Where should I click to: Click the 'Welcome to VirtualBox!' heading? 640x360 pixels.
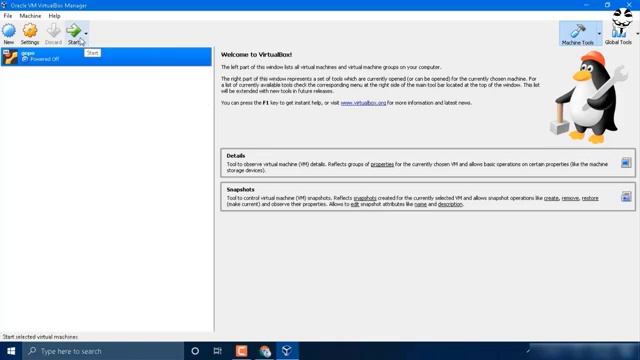tap(256, 54)
